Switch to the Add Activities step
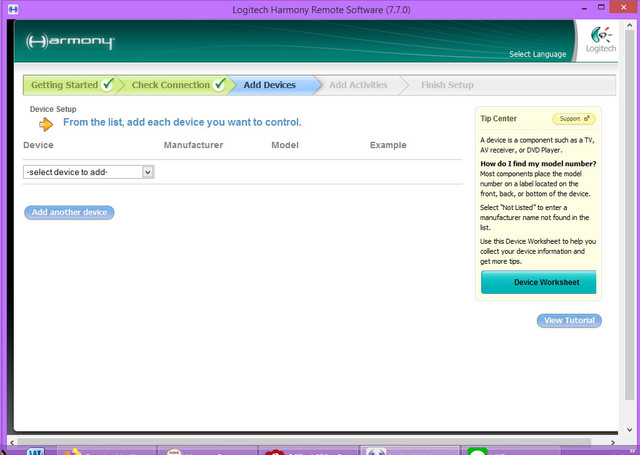 [358, 85]
